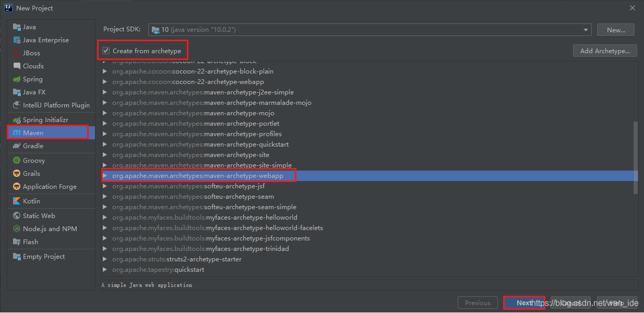The width and height of the screenshot is (644, 313).
Task: Click the IntelliJ logo in title bar
Action: [x=8, y=8]
